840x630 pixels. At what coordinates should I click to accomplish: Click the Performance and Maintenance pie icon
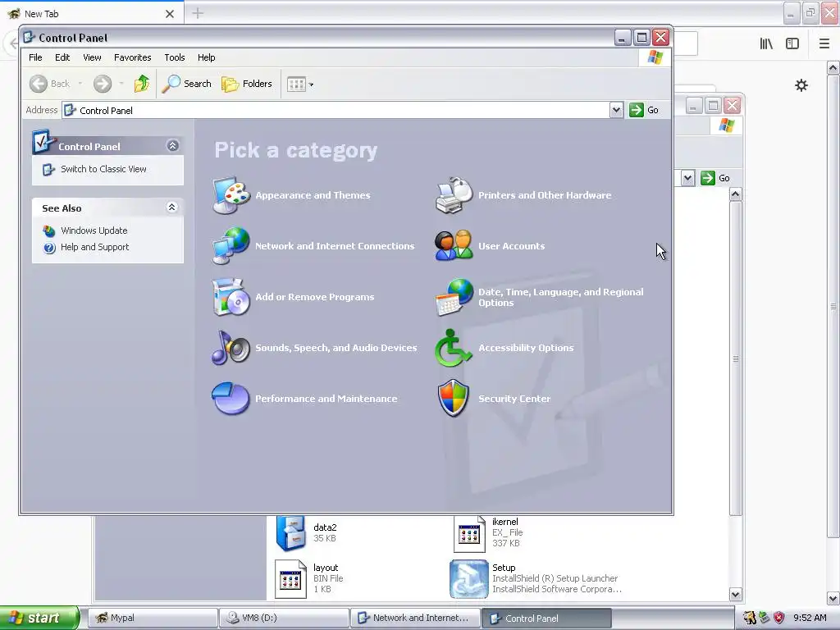pos(231,399)
